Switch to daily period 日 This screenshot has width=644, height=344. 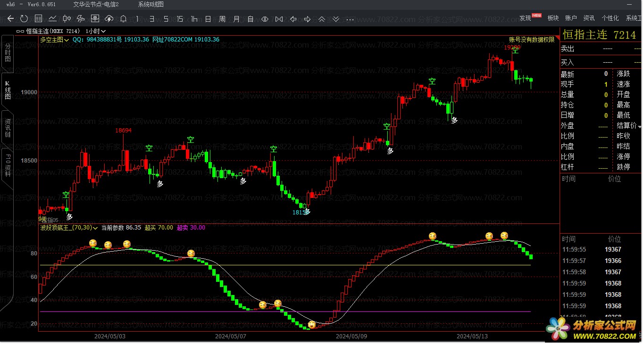coord(208,19)
